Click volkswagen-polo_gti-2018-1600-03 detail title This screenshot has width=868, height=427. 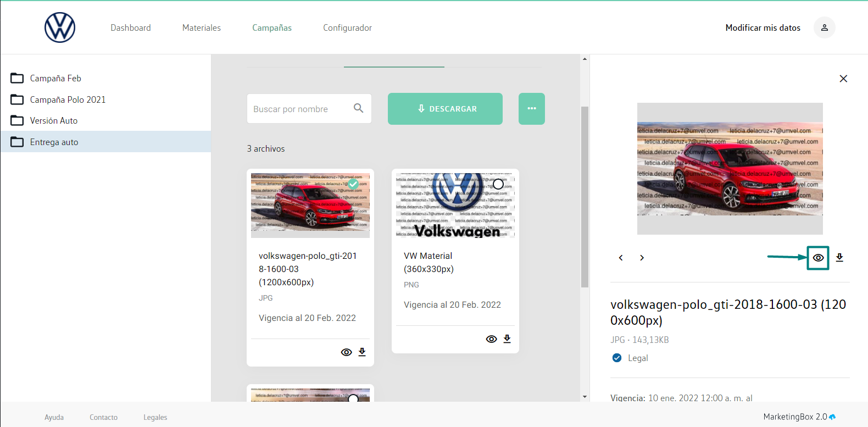[x=728, y=312]
